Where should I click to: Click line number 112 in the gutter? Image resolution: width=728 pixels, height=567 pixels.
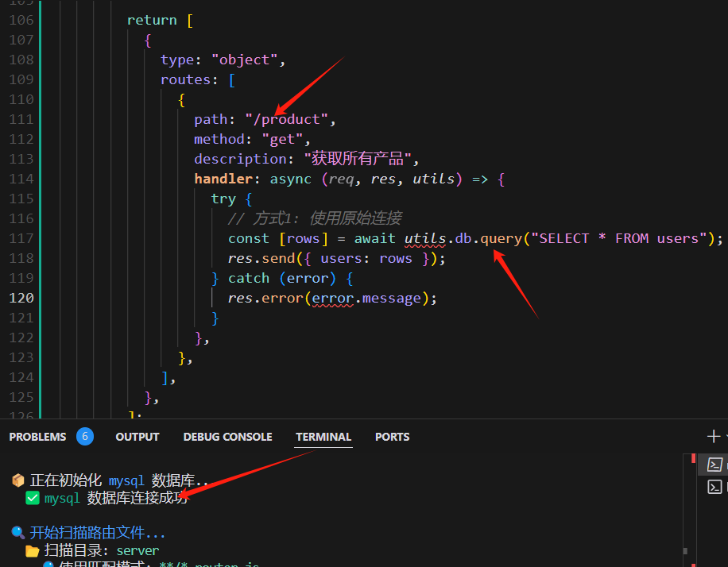21,139
